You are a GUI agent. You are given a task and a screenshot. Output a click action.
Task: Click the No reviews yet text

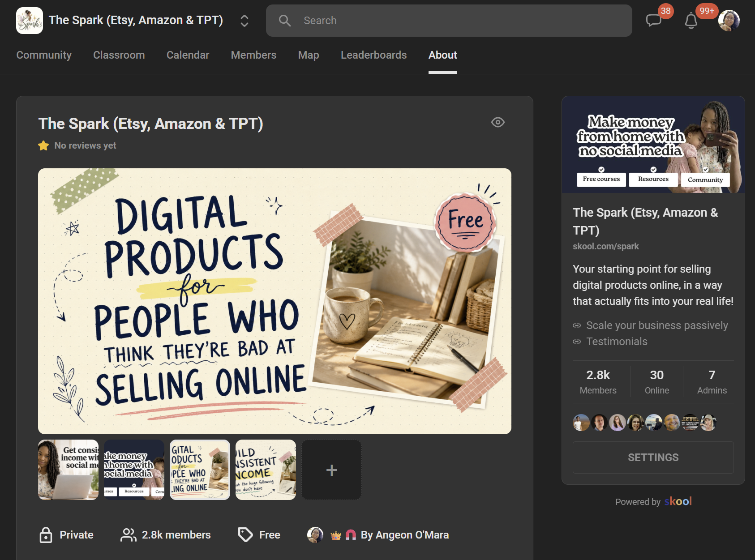(85, 145)
